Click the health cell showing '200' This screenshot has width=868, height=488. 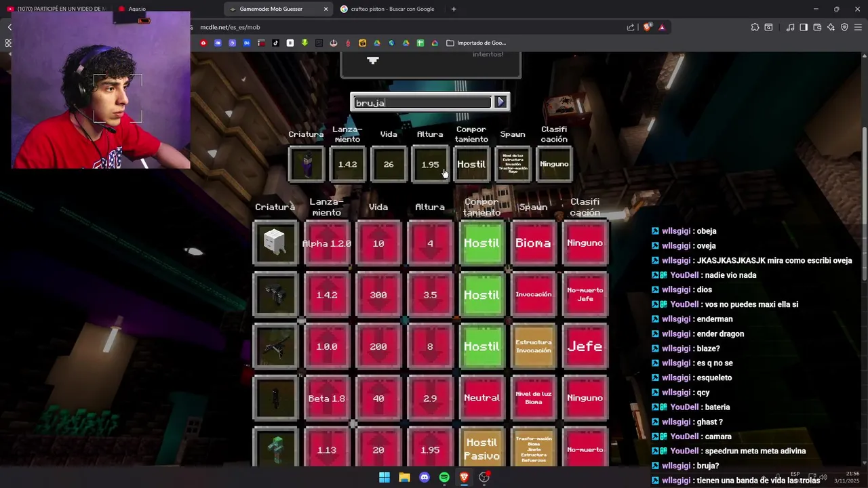(378, 346)
